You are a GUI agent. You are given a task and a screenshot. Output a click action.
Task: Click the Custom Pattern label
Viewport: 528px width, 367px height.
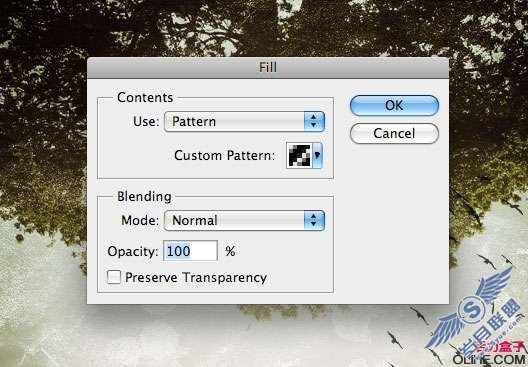pyautogui.click(x=225, y=156)
